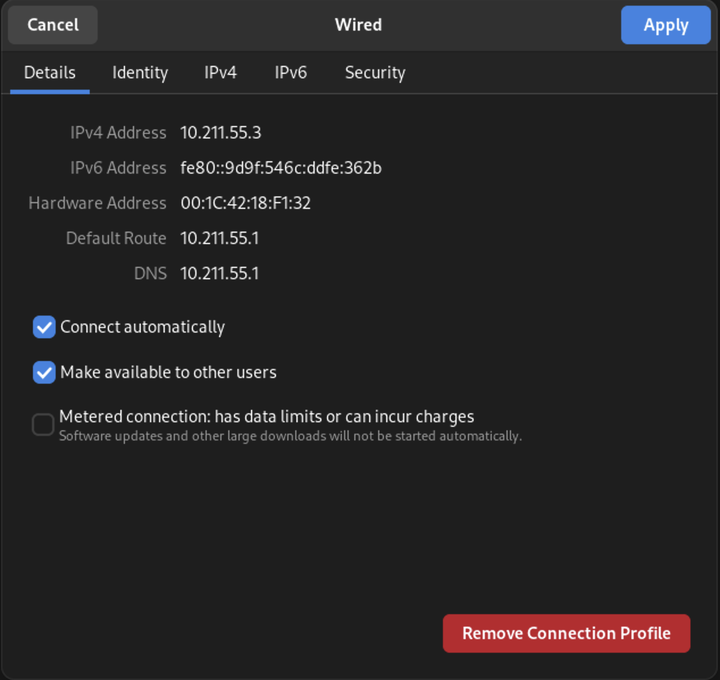This screenshot has height=680, width=720.
Task: Go to the IPv4 tab
Action: [220, 73]
